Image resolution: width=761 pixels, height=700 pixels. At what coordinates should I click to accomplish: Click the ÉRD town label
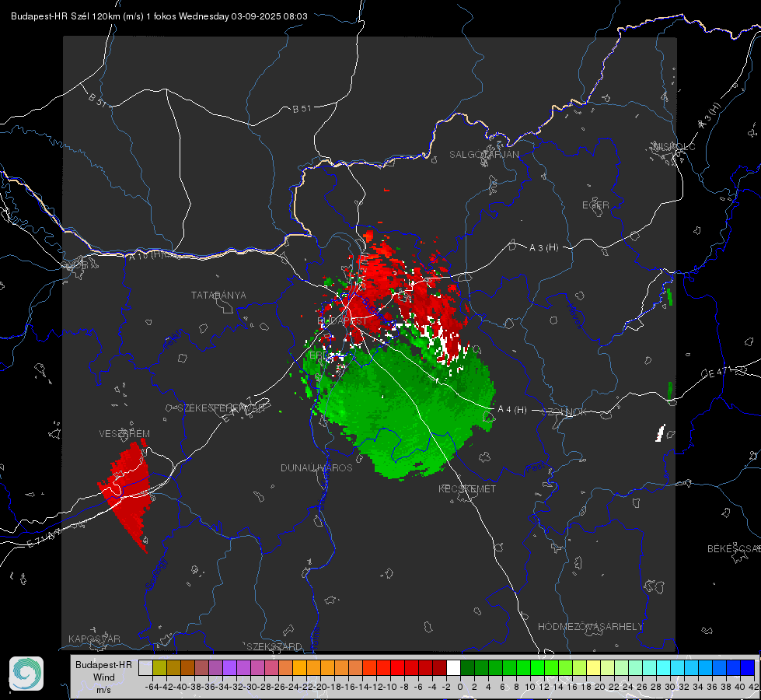tap(318, 355)
